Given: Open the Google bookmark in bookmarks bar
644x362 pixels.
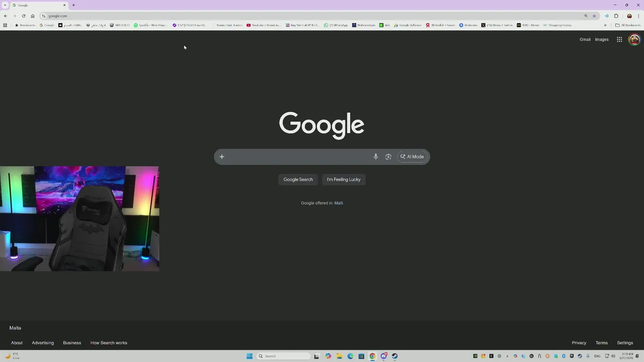Looking at the screenshot, I should (x=47, y=25).
